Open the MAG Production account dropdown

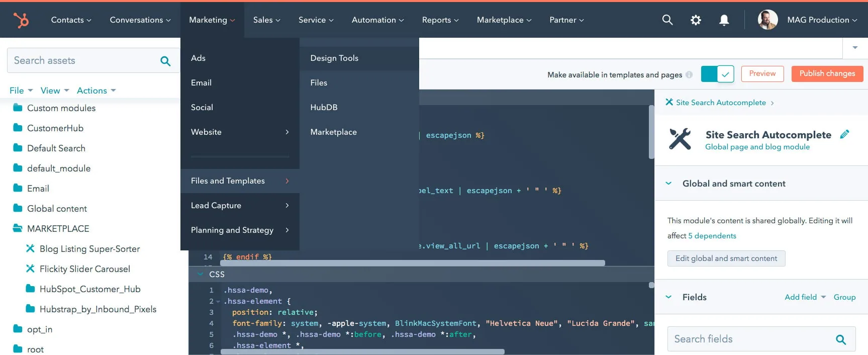click(x=822, y=20)
